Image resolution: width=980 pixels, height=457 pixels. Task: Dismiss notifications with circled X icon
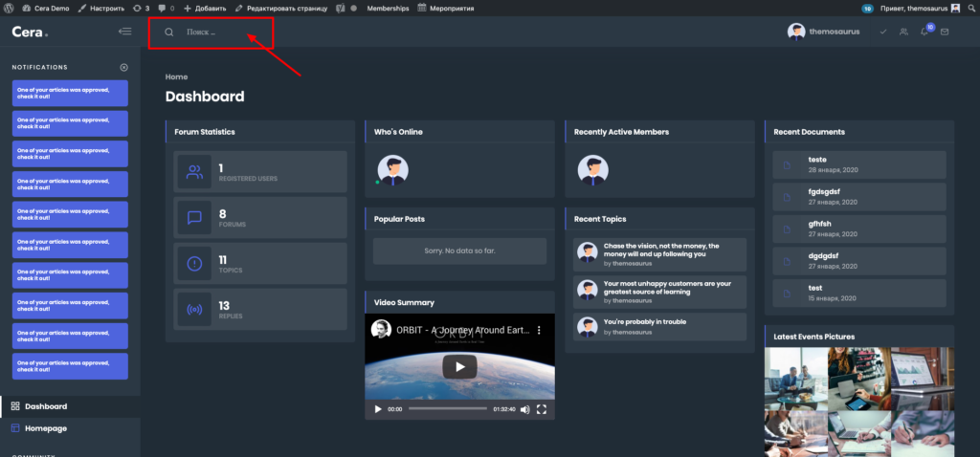pos(123,68)
